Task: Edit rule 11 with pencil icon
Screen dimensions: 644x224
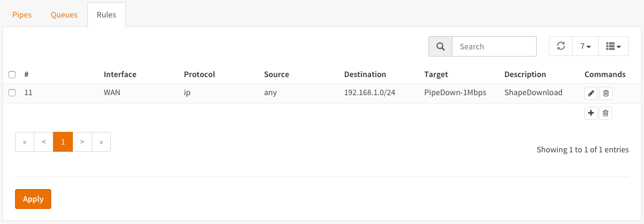Action: click(x=590, y=93)
